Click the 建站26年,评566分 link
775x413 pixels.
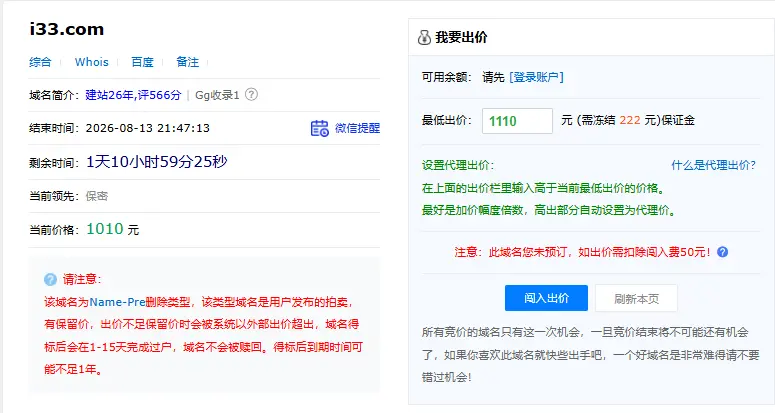coord(133,95)
